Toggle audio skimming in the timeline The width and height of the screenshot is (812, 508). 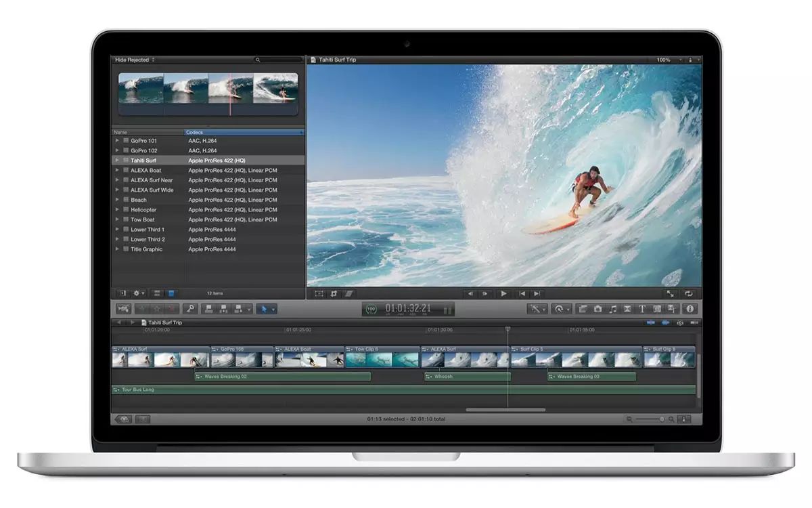665,322
